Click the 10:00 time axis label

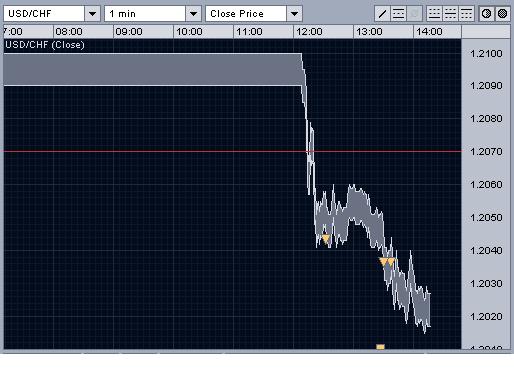point(189,32)
